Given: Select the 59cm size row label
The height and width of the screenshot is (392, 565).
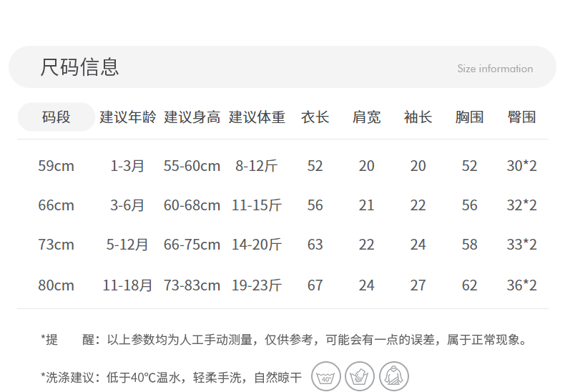Looking at the screenshot, I should coord(56,166).
